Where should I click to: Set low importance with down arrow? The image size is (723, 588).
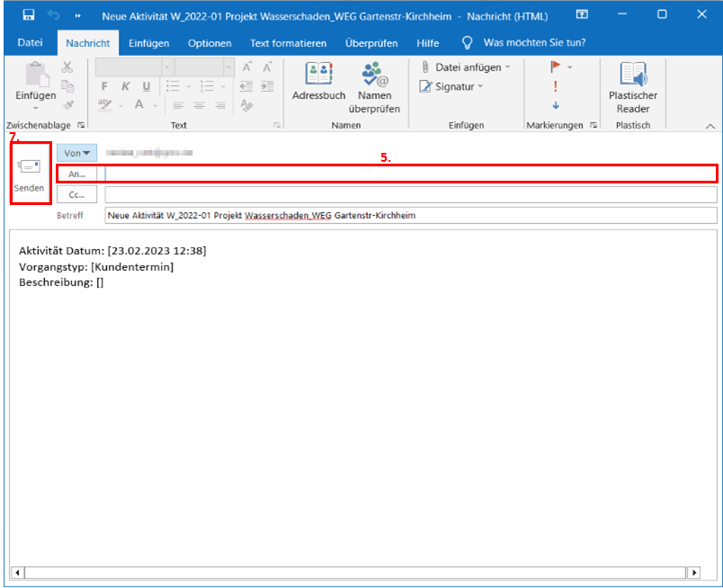[555, 105]
